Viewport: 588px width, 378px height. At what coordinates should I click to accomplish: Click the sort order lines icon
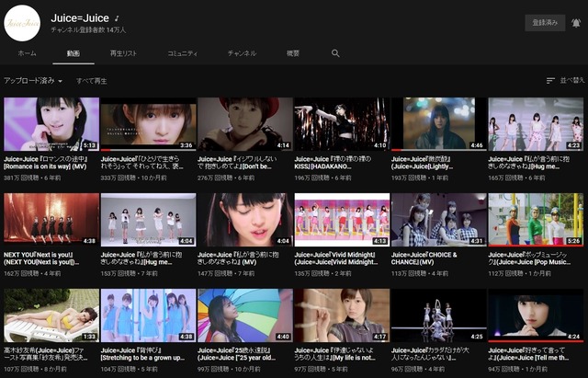pos(550,80)
